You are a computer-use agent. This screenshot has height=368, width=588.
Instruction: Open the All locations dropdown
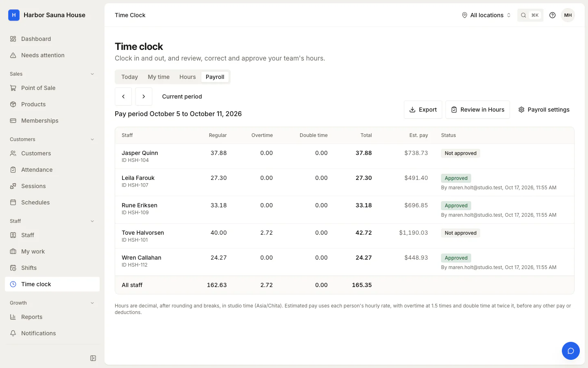point(486,15)
